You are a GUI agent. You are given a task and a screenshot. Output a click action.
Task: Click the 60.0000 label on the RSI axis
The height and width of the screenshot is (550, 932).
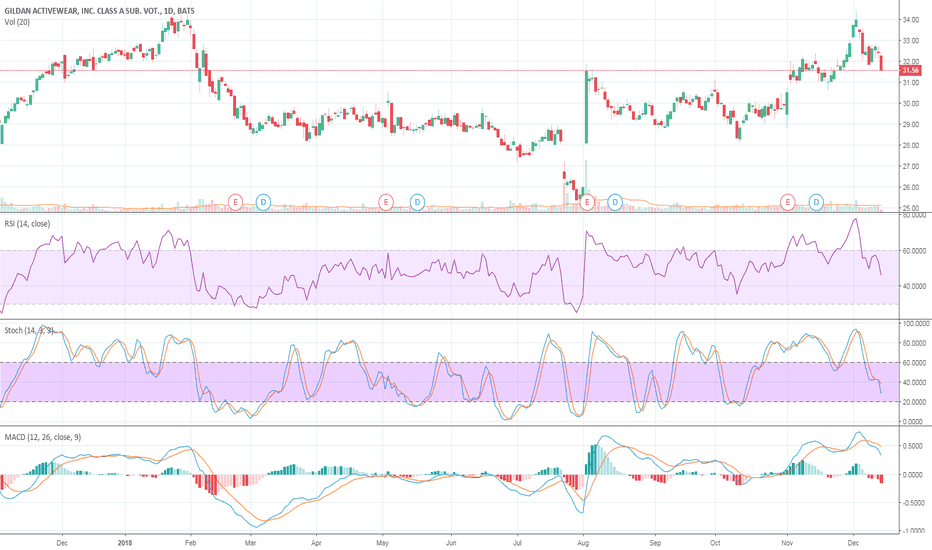coord(914,251)
